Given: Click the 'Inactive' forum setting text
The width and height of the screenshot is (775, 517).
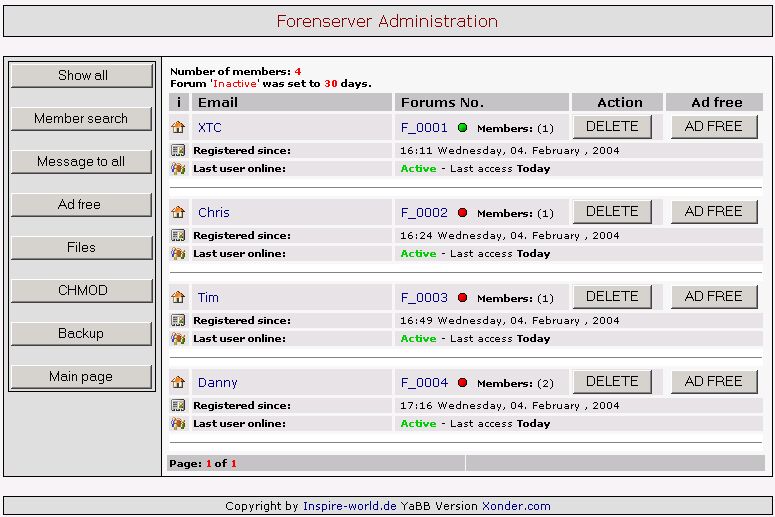Looking at the screenshot, I should coord(235,84).
